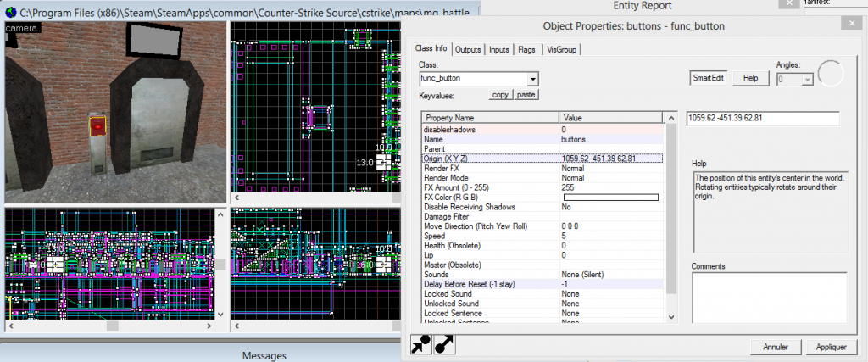Click inside the Comments text box
The height and width of the screenshot is (362, 868).
click(769, 298)
